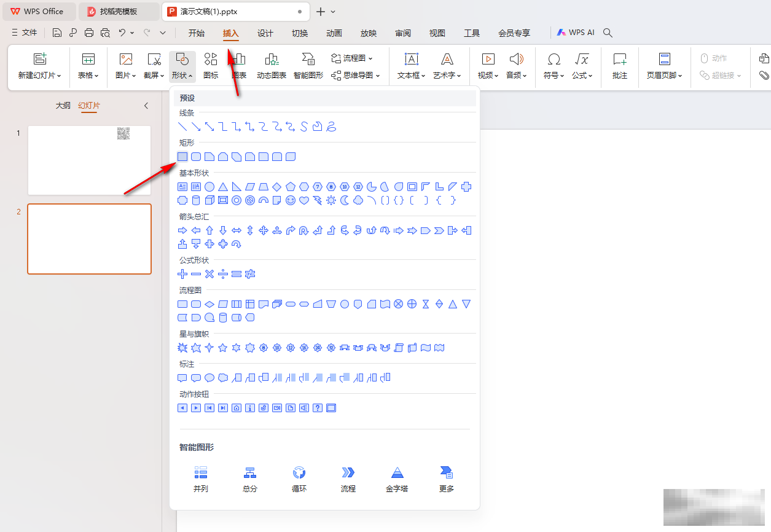Click the 智能图形 toolbar icon
The height and width of the screenshot is (532, 771).
308,66
